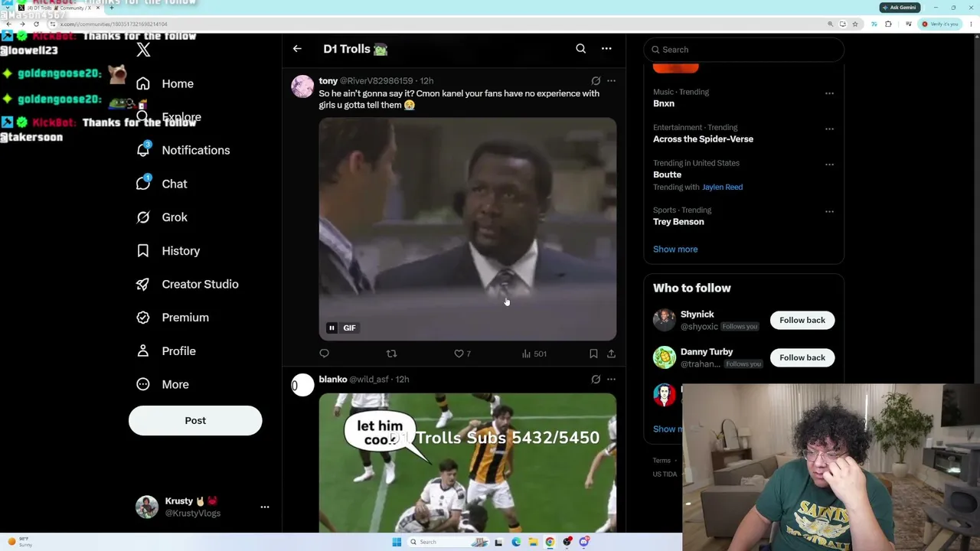Screen dimensions: 980x551
Task: Open options for the Boutte trend
Action: (829, 164)
